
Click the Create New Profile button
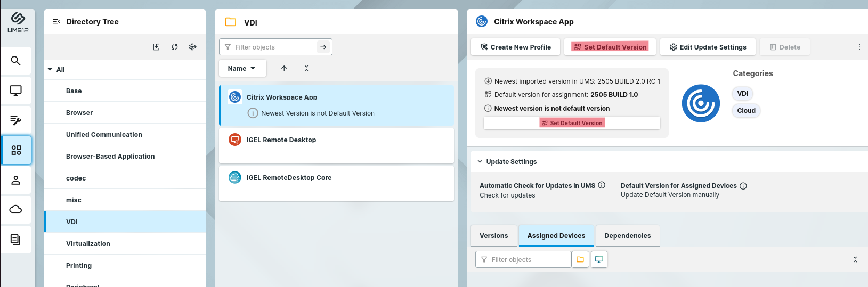(x=515, y=47)
